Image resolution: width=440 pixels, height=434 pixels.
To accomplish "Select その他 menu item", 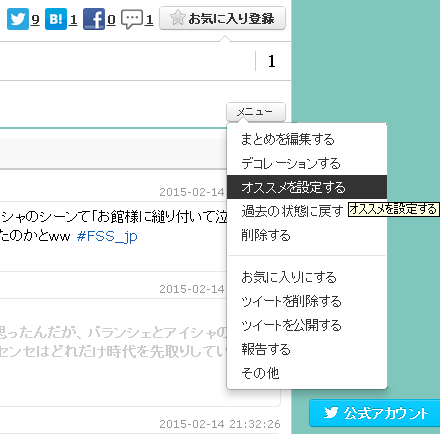I will tap(307, 373).
